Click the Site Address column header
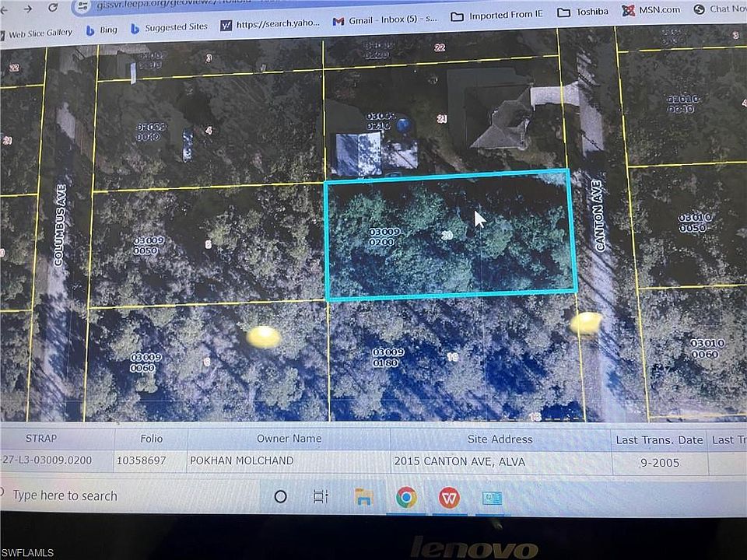Viewport: 747px width, 560px height. point(500,439)
